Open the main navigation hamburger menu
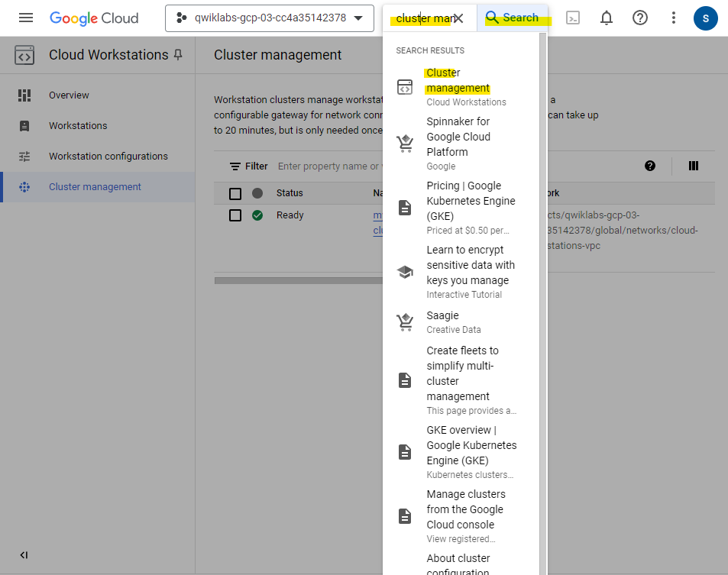Screen dimensions: 728x575 (26, 18)
